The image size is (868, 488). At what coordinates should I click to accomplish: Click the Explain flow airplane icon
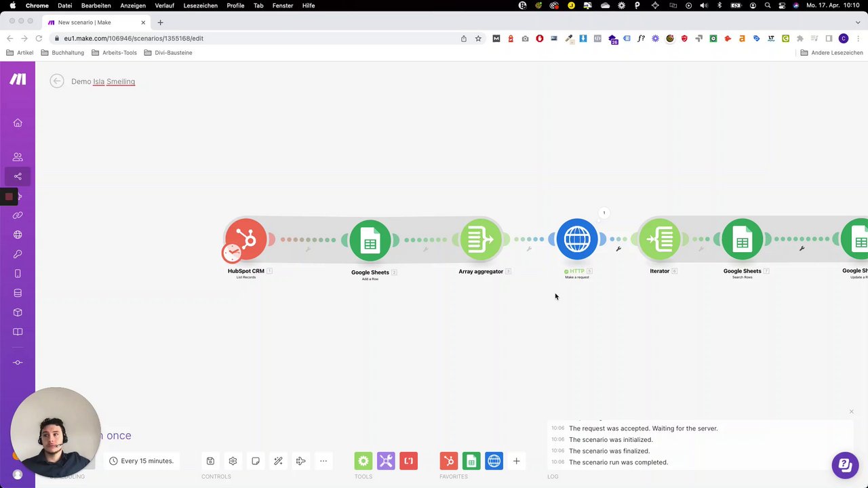[301, 461]
